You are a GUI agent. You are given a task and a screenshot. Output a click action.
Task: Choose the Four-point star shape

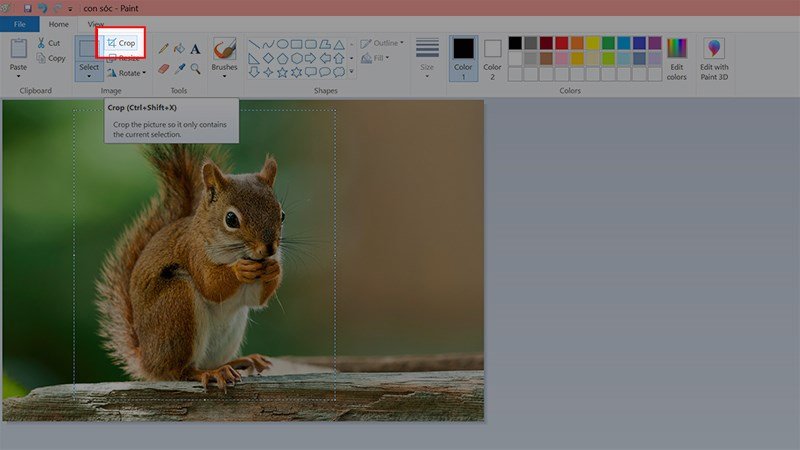pyautogui.click(x=268, y=72)
